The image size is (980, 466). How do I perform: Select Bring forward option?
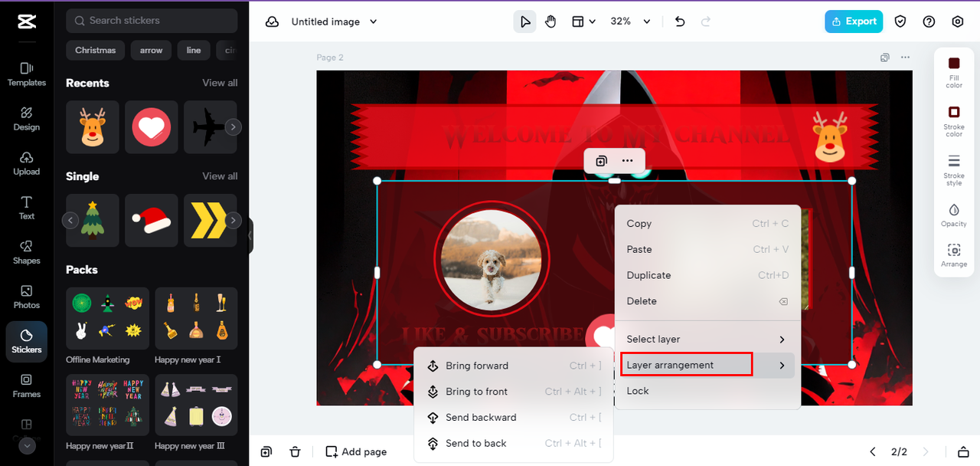tap(514, 366)
